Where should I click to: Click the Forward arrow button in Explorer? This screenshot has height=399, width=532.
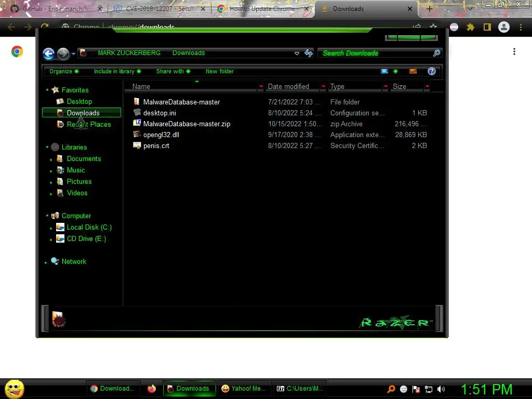pos(63,54)
